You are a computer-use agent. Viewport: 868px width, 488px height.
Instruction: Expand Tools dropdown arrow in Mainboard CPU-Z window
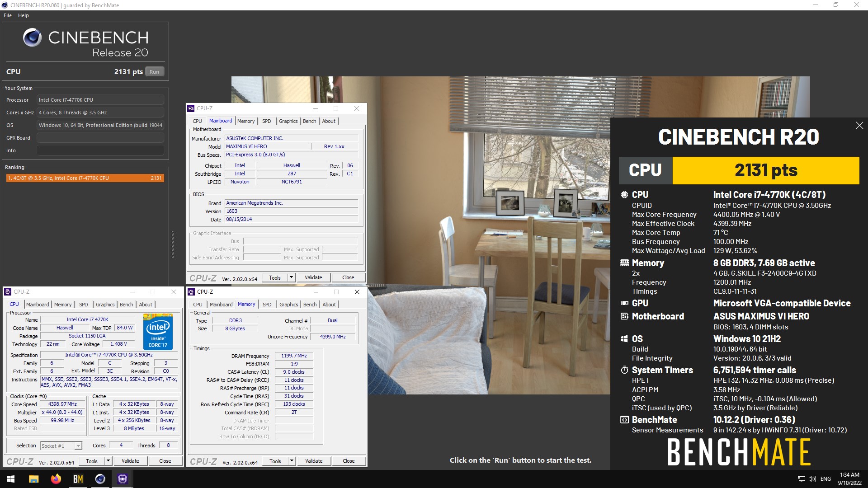coord(292,278)
